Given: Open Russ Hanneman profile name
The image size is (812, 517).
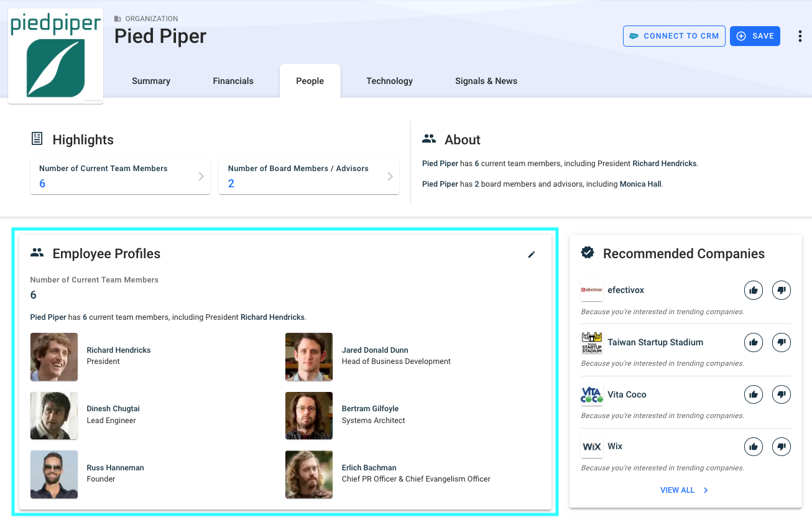Looking at the screenshot, I should tap(116, 468).
